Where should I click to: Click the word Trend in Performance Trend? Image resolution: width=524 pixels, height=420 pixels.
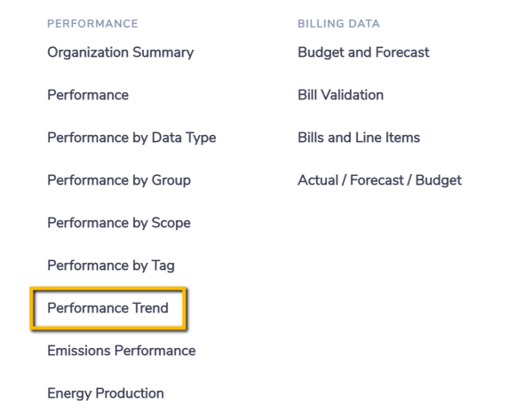(150, 308)
